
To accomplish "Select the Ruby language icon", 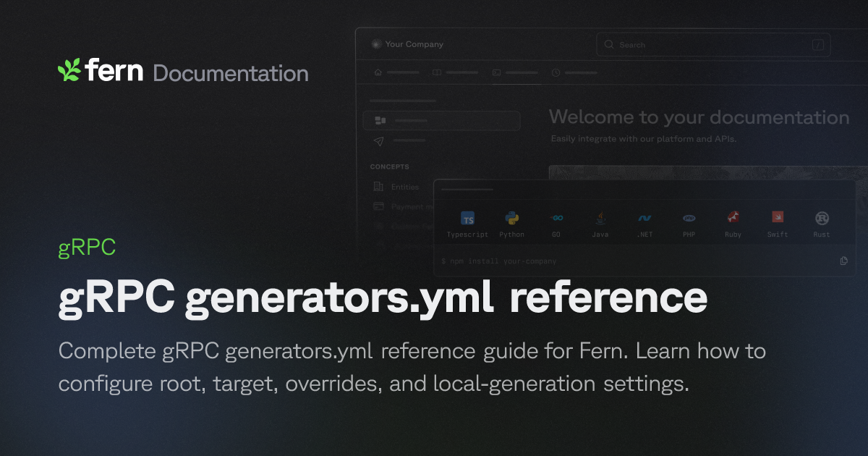I will point(733,218).
